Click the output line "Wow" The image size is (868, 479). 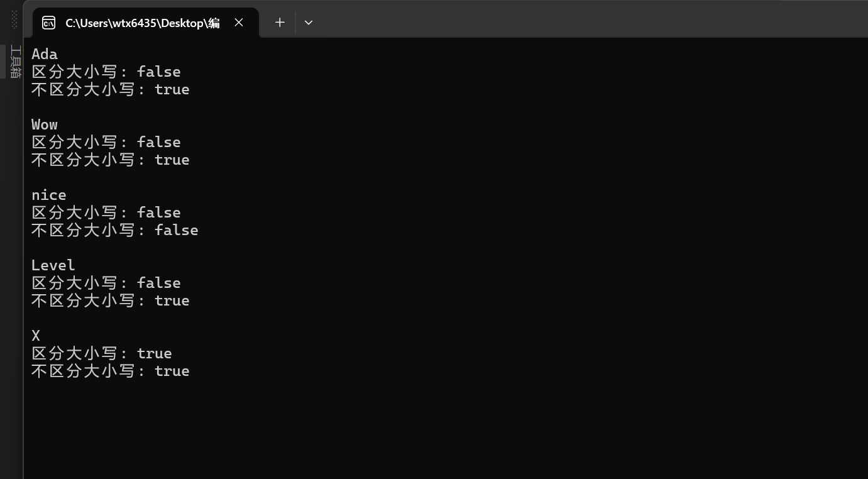[45, 124]
